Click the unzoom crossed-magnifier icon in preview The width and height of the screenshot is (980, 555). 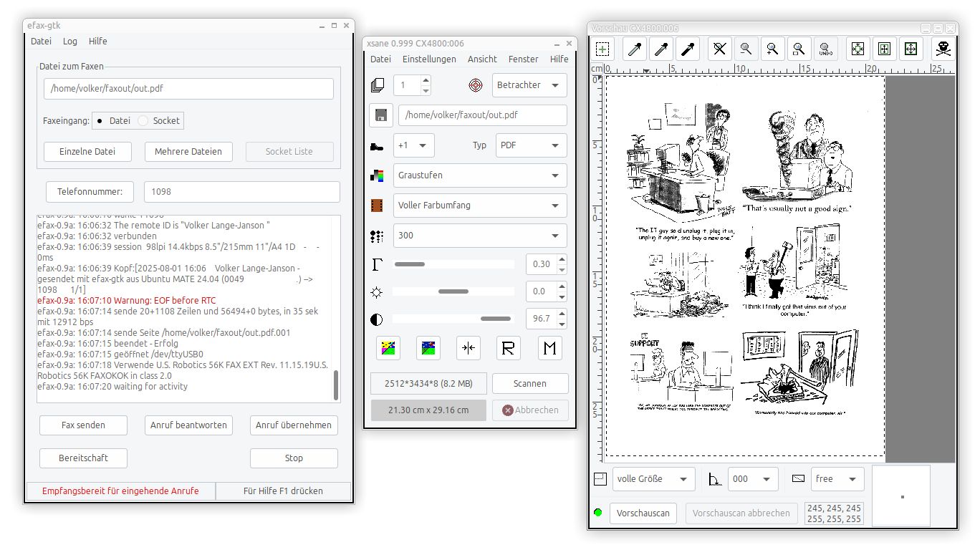coord(720,49)
